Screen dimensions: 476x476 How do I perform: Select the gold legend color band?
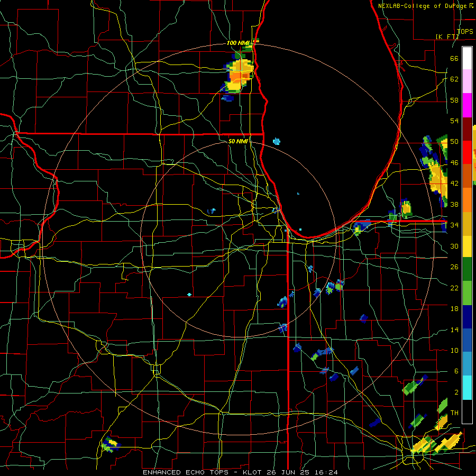[x=467, y=223]
